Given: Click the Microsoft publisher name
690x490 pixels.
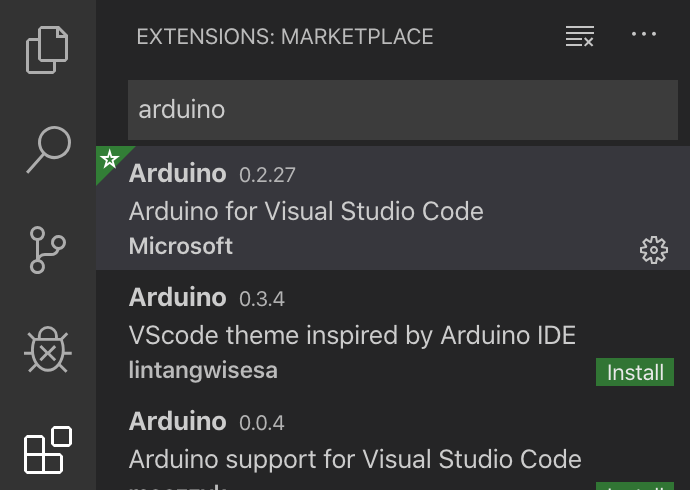Looking at the screenshot, I should click(x=181, y=245).
